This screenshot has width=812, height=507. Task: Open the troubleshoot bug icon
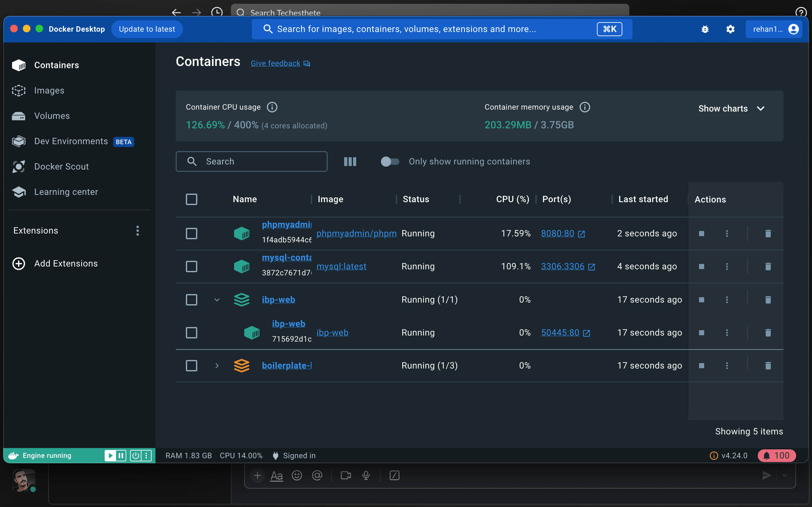704,29
